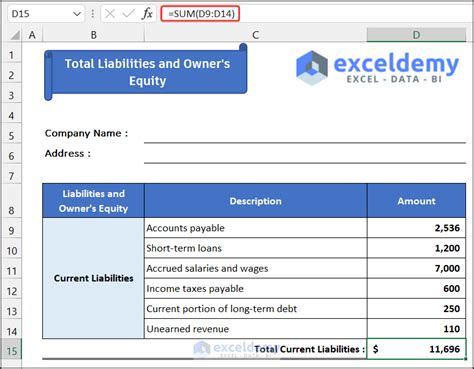
Task: Select column A header
Action: pos(32,35)
